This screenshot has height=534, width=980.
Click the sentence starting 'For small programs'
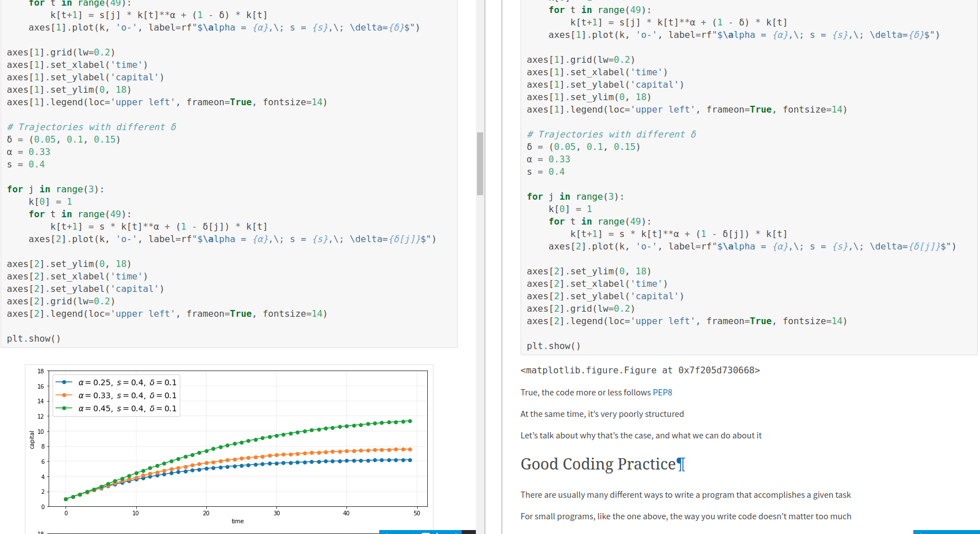point(686,516)
